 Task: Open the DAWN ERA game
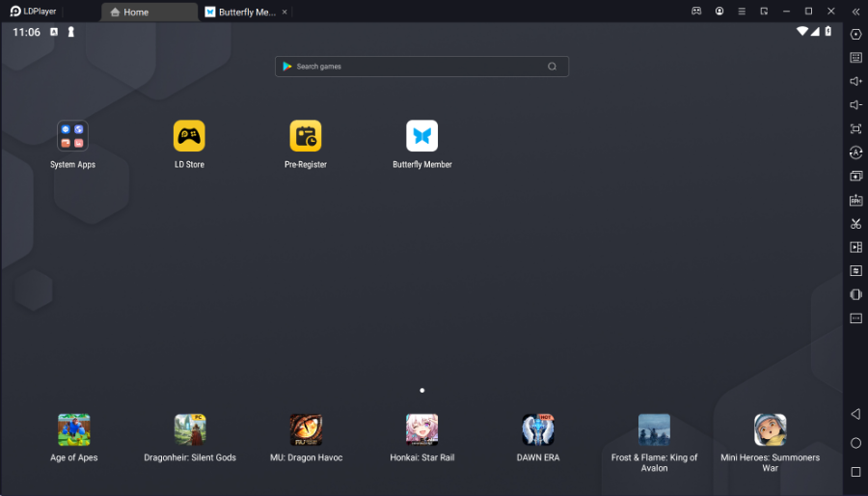[x=538, y=429]
